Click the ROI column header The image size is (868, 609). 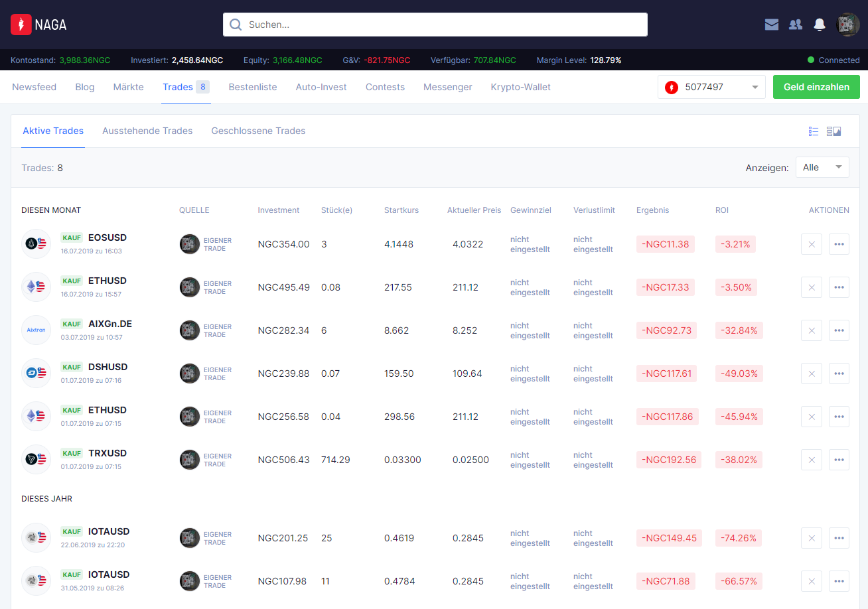tap(722, 210)
